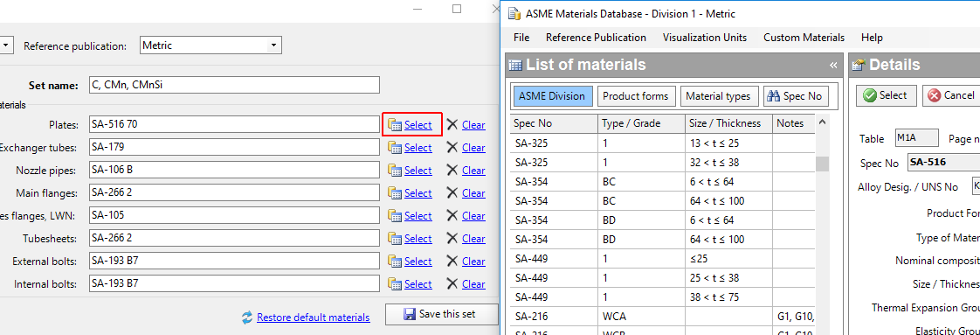
Task: Click the X icon next to Tubesheets Clear
Action: [x=452, y=239]
